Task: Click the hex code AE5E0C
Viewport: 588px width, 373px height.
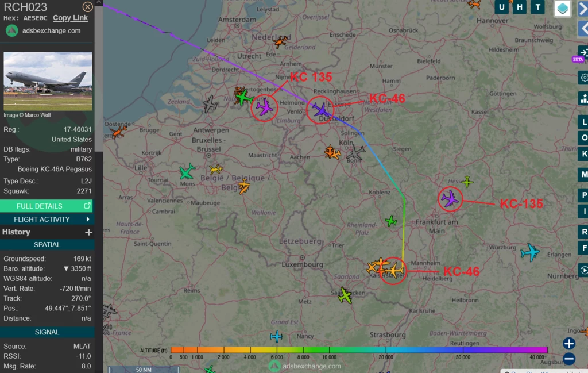Action: click(x=35, y=18)
